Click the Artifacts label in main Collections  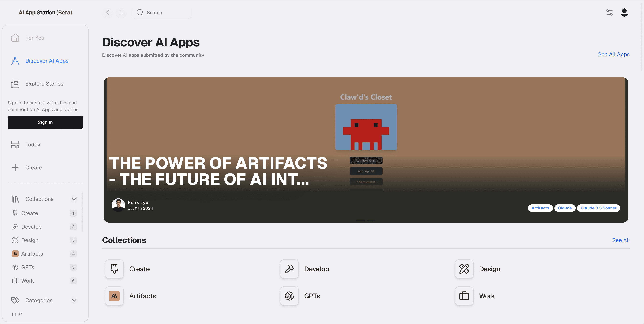tap(143, 296)
